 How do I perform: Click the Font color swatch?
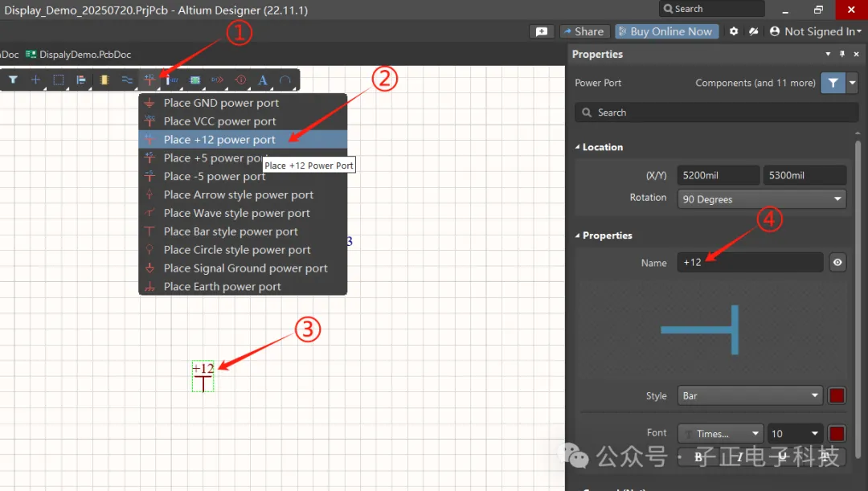(x=837, y=433)
